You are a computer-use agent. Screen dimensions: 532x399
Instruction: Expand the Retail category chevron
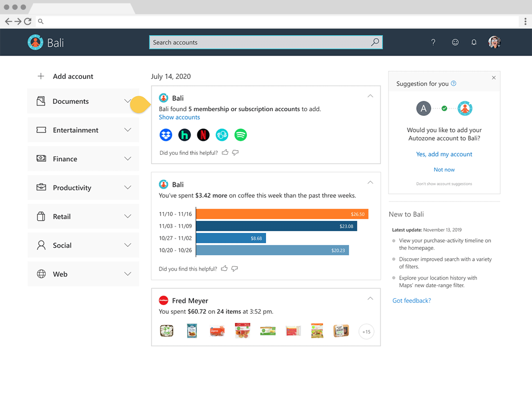coord(128,217)
